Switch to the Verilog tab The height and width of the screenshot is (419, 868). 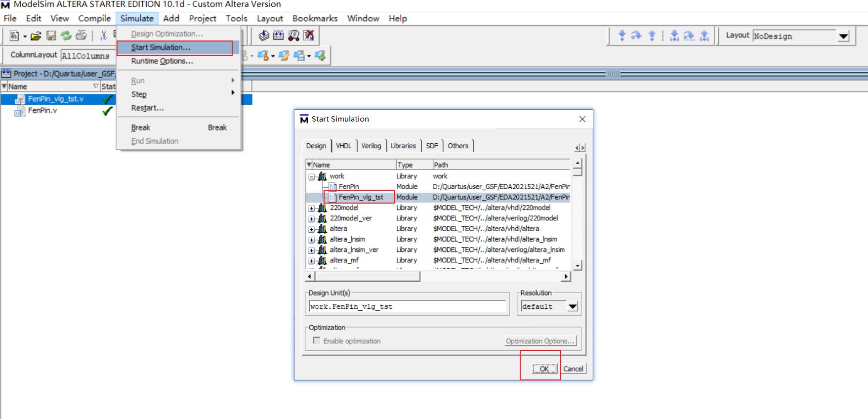371,146
